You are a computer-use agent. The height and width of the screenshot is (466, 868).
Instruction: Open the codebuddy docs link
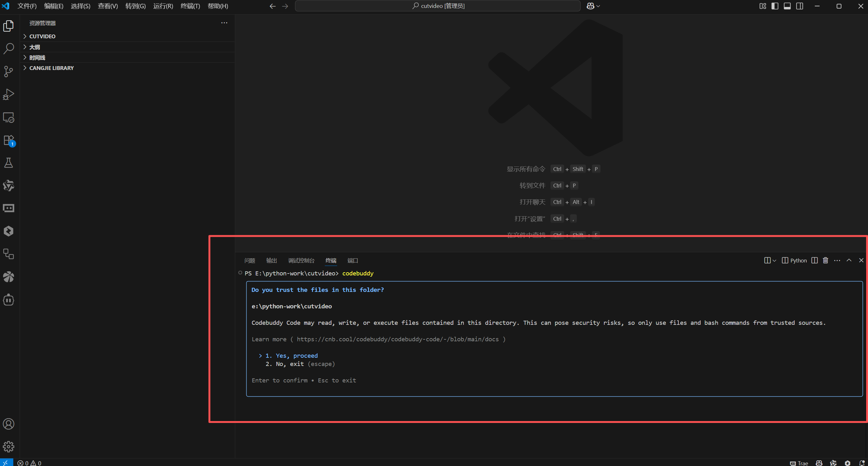tap(398, 339)
